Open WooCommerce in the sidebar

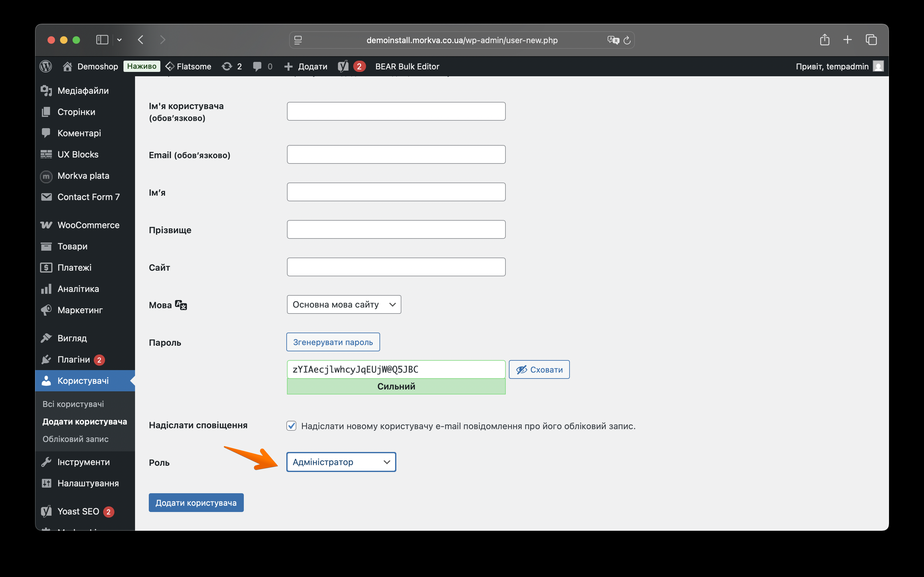pos(85,225)
